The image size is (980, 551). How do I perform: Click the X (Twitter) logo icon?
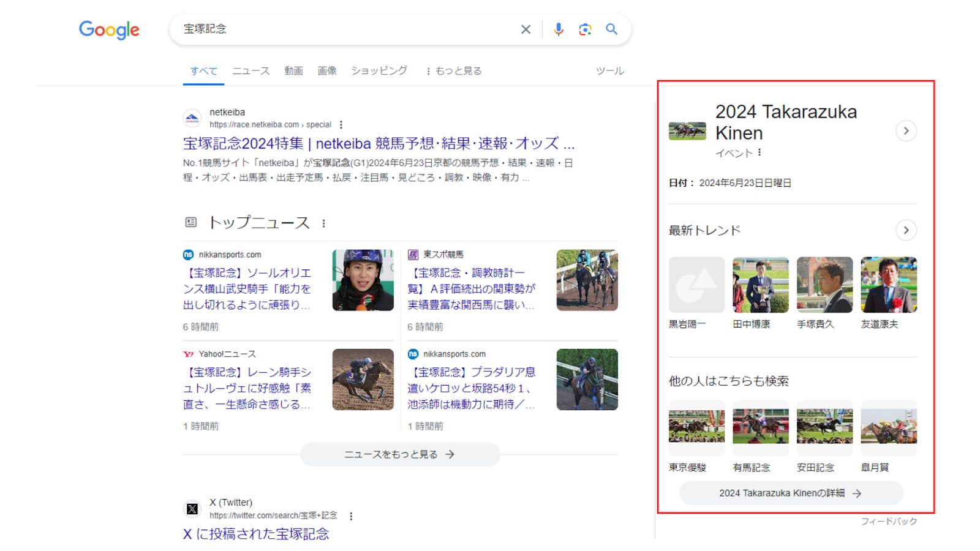point(192,509)
